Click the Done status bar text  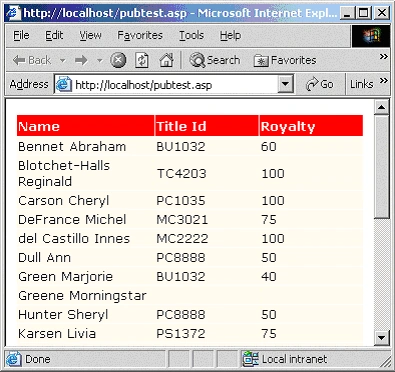point(38,359)
